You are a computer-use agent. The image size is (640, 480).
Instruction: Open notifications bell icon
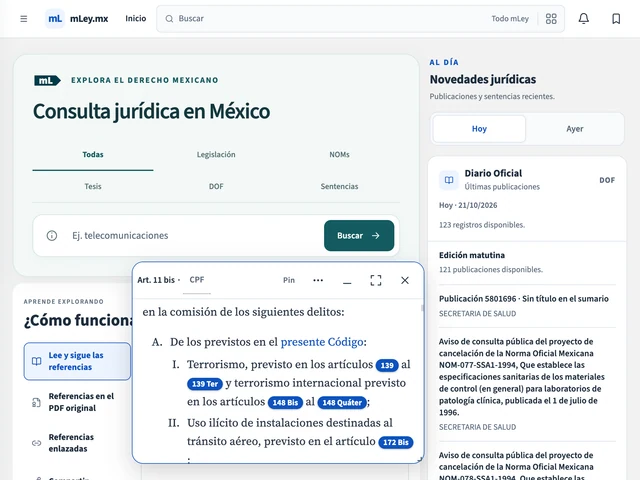click(584, 19)
